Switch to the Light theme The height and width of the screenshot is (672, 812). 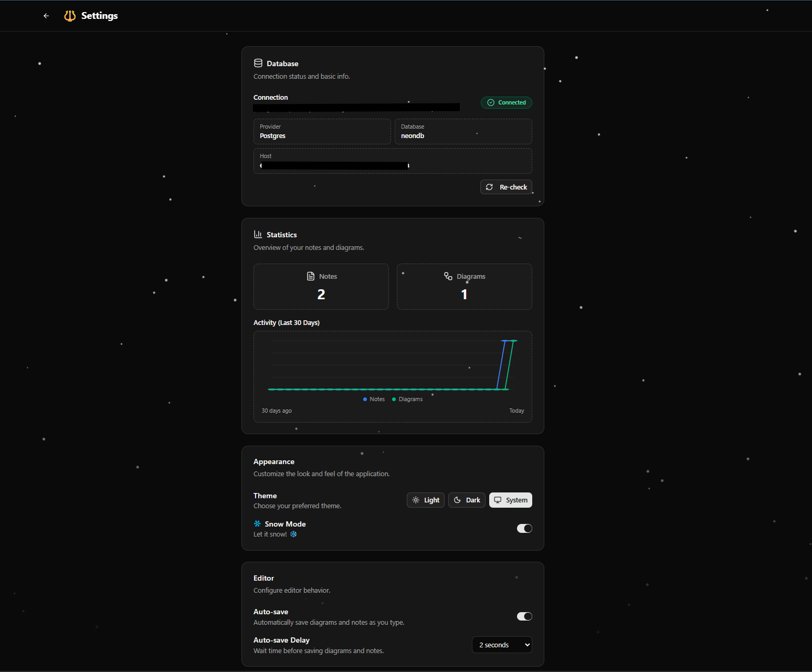tap(426, 500)
